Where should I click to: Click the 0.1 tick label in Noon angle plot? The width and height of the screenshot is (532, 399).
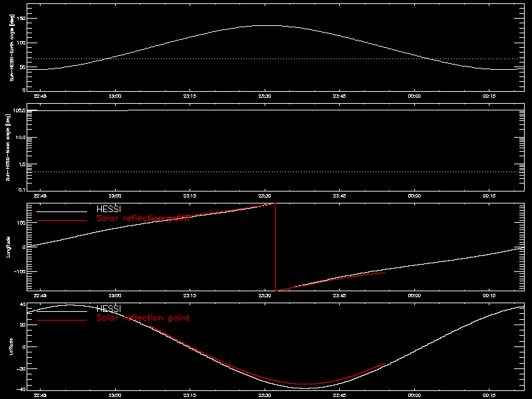coord(22,190)
